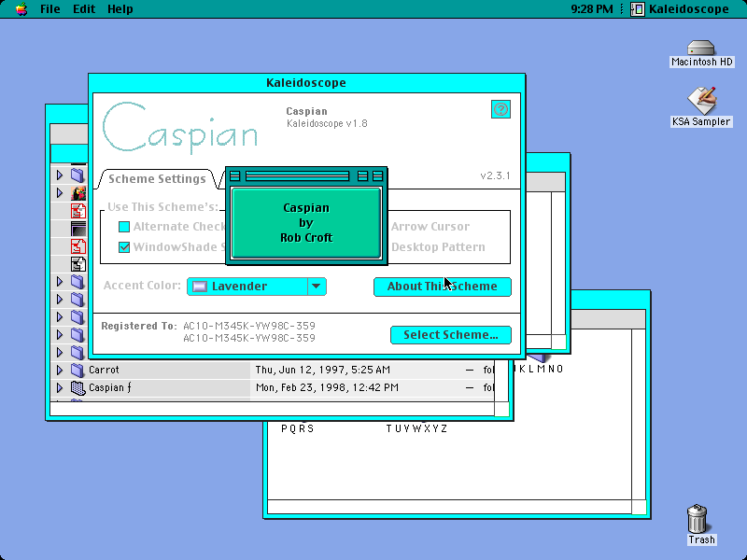Open the Kaleidoscope help question-mark icon

tap(500, 109)
